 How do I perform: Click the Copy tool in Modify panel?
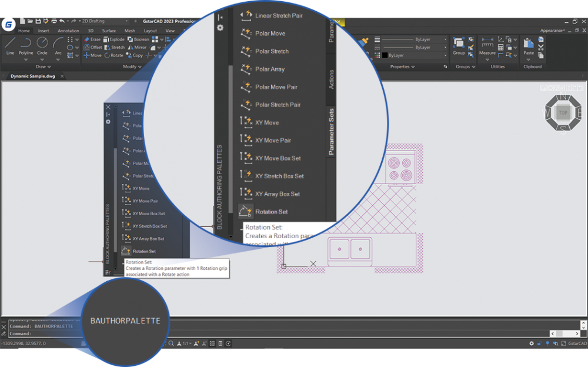(135, 55)
